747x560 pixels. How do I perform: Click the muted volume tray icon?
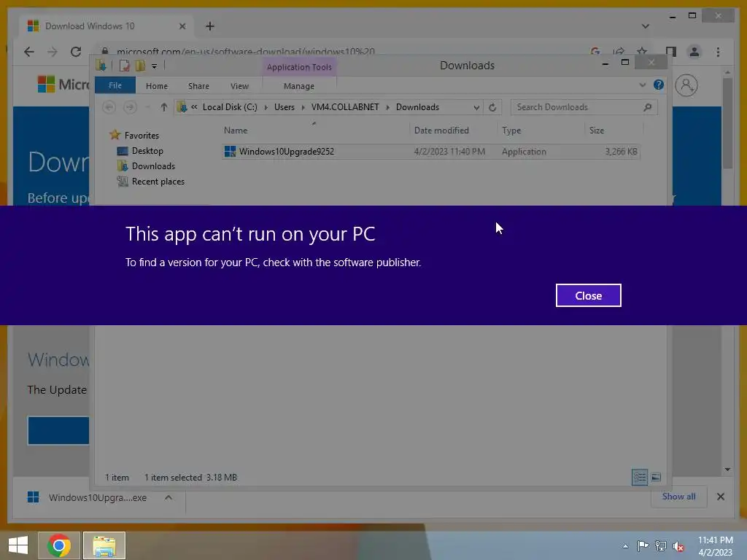coord(678,546)
